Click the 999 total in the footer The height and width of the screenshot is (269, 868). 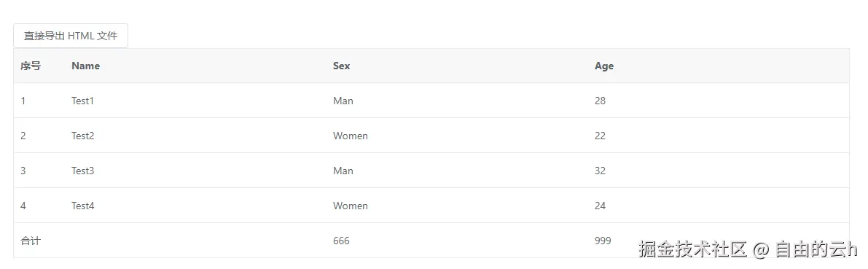coord(603,241)
